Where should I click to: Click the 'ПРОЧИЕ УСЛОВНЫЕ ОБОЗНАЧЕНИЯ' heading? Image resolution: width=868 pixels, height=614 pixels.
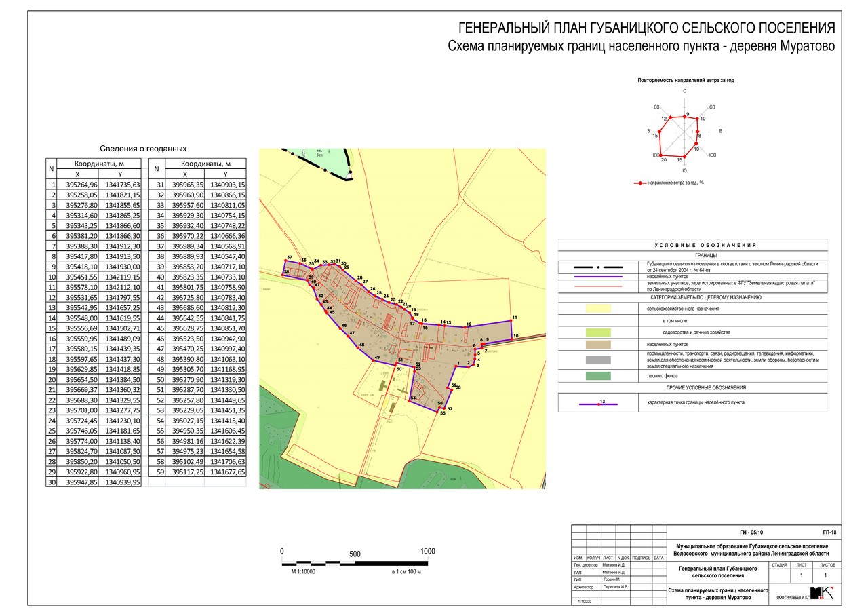click(706, 387)
